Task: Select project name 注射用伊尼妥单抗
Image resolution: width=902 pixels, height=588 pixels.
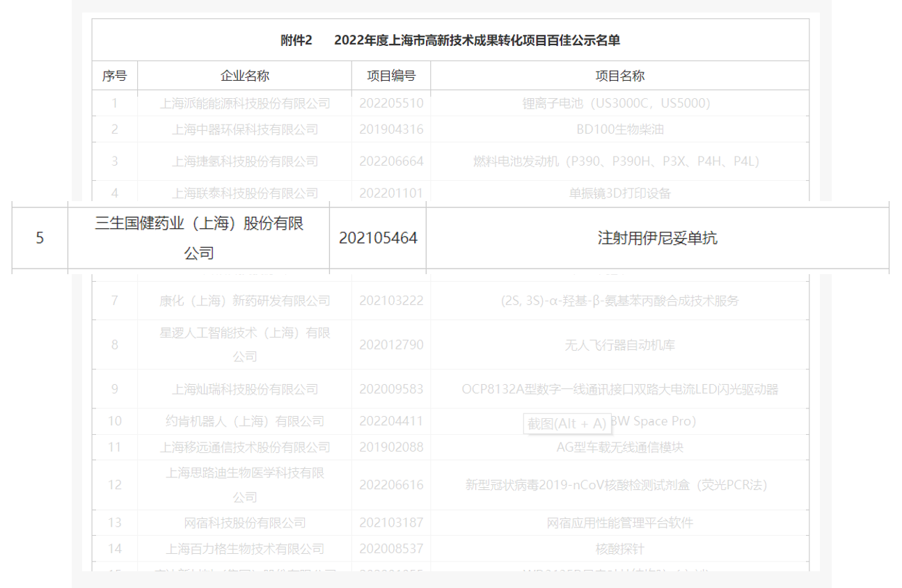Action: [x=657, y=238]
